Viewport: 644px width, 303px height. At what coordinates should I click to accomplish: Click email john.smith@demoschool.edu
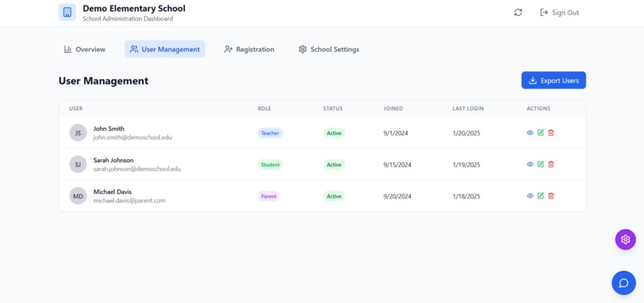(133, 138)
